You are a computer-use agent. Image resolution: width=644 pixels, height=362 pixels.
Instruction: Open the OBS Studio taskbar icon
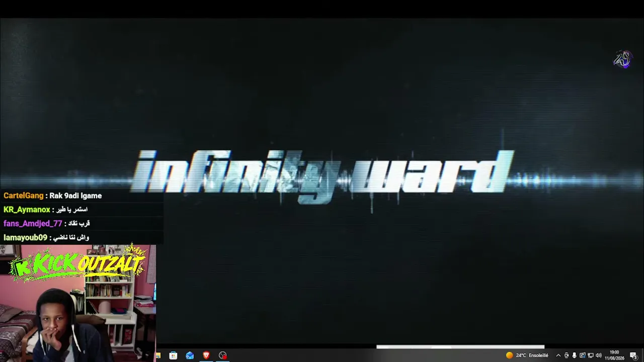(223, 355)
